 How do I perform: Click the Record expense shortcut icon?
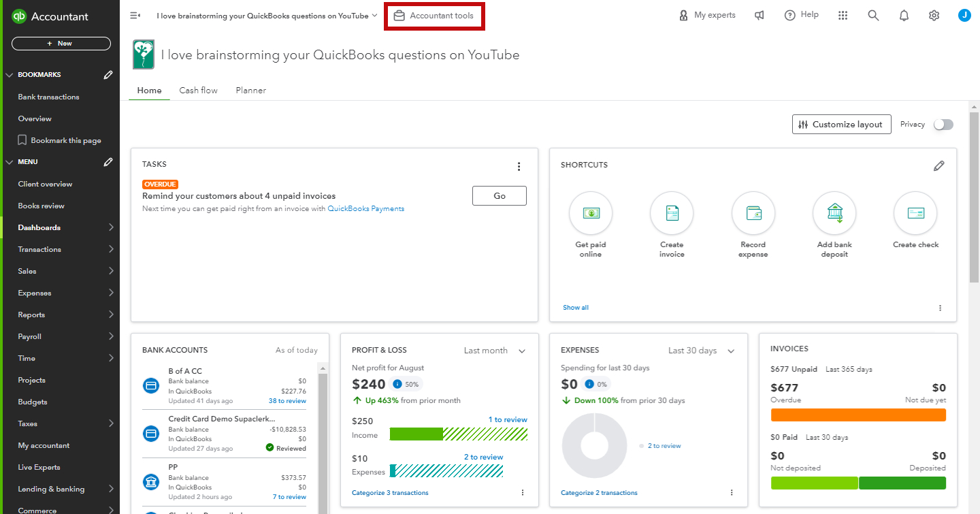tap(753, 213)
